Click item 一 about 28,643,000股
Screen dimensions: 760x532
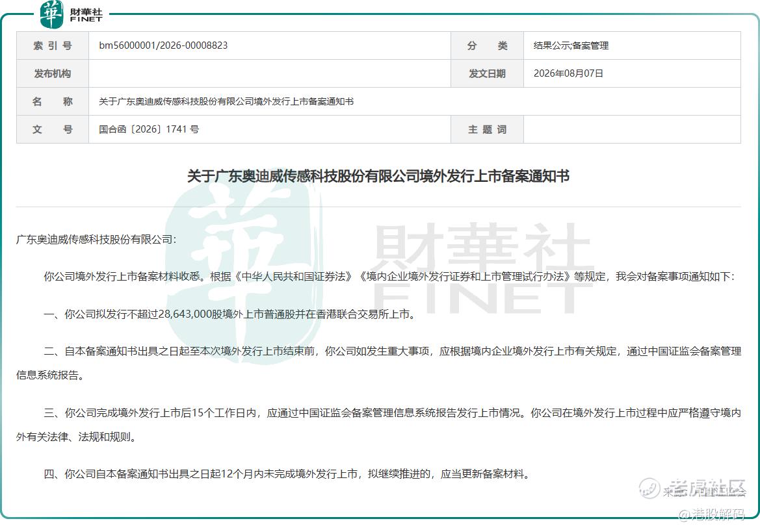tap(230, 314)
